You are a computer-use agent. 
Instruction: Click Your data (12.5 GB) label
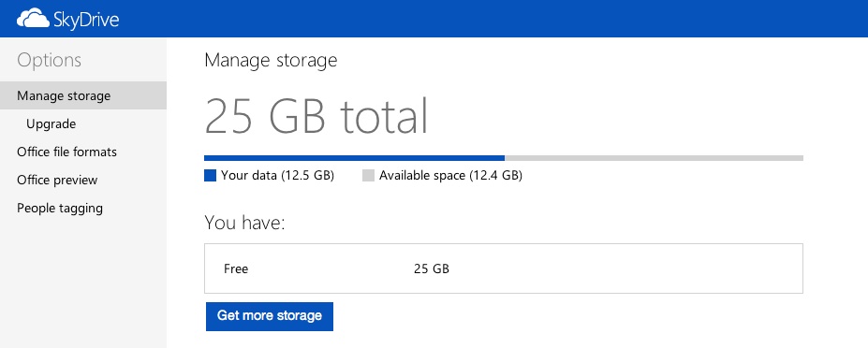tap(277, 176)
